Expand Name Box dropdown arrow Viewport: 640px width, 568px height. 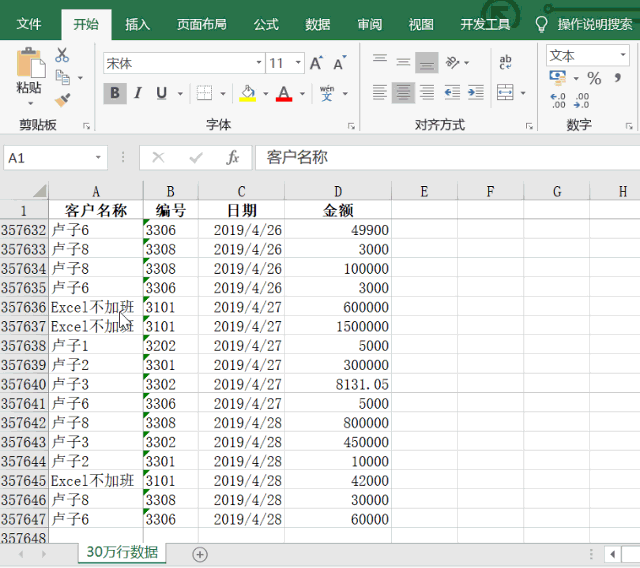click(98, 158)
